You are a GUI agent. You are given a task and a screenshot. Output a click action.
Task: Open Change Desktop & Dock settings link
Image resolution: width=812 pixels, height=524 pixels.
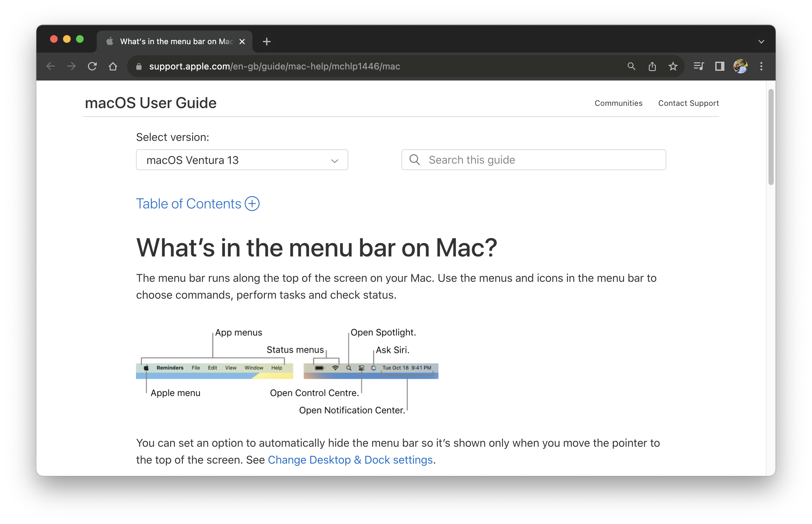tap(350, 460)
